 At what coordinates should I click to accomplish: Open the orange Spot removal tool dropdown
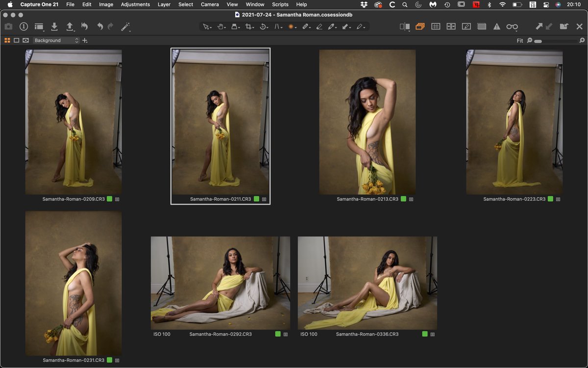pyautogui.click(x=292, y=27)
